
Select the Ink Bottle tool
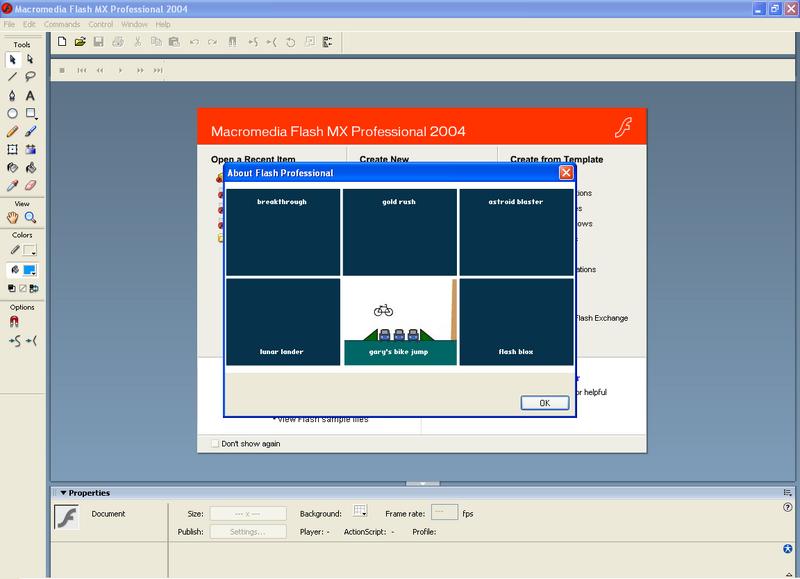pos(12,168)
